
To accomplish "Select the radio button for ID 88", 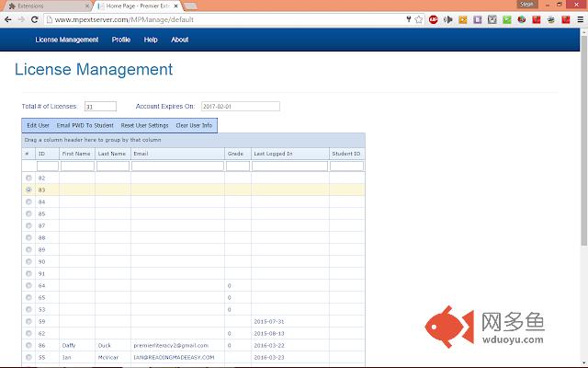I will 28,237.
